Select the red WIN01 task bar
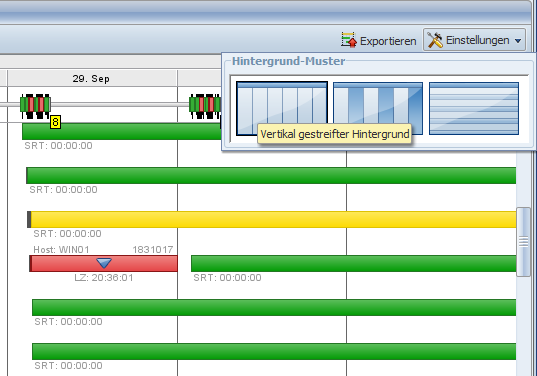This screenshot has height=376, width=537. point(103,263)
